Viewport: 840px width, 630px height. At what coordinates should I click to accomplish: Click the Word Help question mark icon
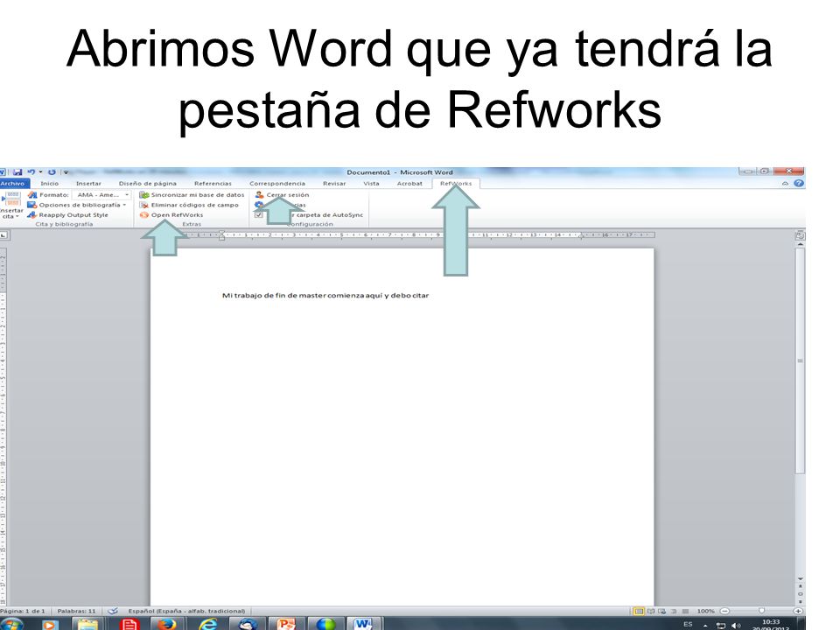(x=799, y=183)
